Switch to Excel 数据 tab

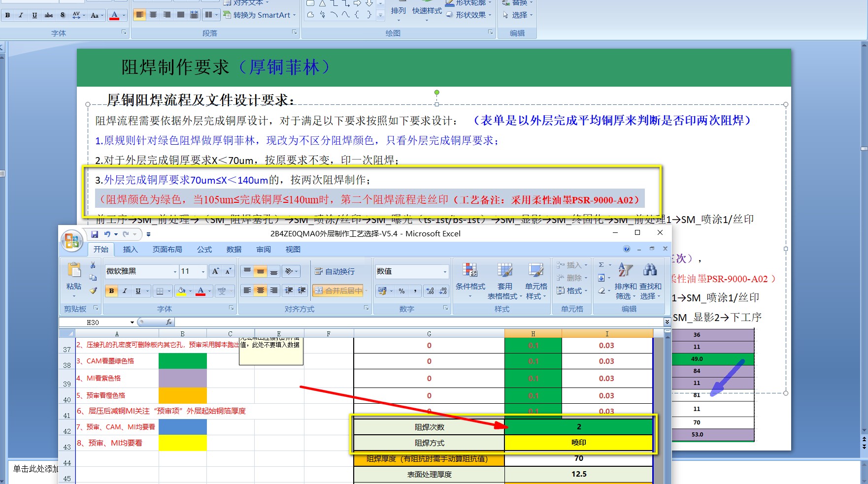click(x=234, y=250)
